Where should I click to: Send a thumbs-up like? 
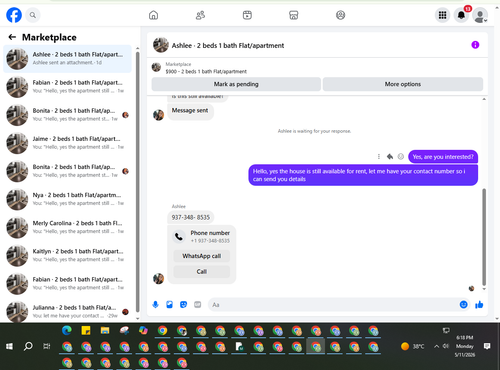pyautogui.click(x=479, y=304)
